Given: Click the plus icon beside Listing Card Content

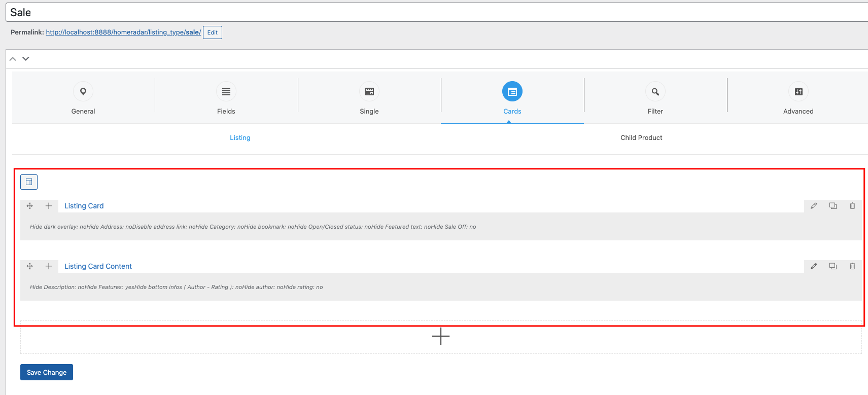Looking at the screenshot, I should (49, 266).
